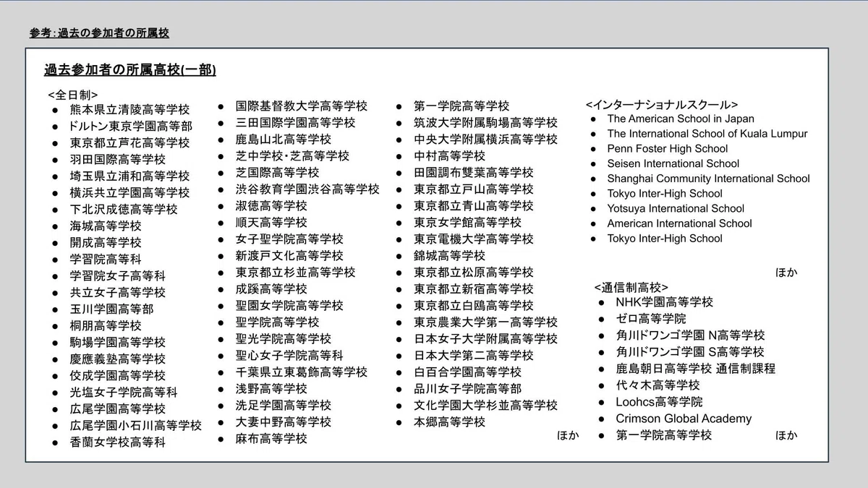Viewport: 868px width, 488px height.
Task: Click the <全日制> section label
Action: [73, 95]
